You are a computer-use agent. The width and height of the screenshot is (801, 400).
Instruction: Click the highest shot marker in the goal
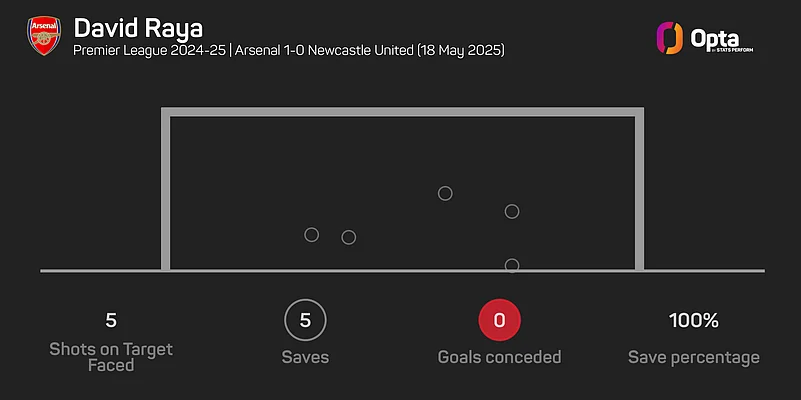pos(446,193)
